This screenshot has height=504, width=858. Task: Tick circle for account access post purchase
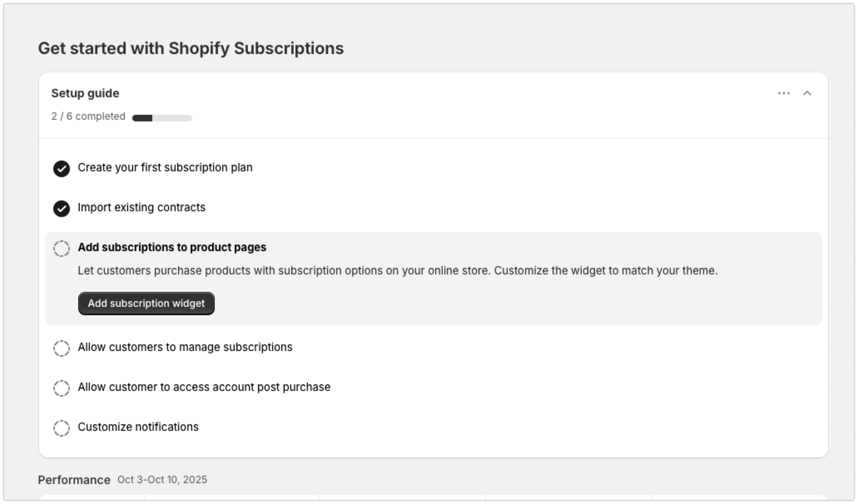62,388
